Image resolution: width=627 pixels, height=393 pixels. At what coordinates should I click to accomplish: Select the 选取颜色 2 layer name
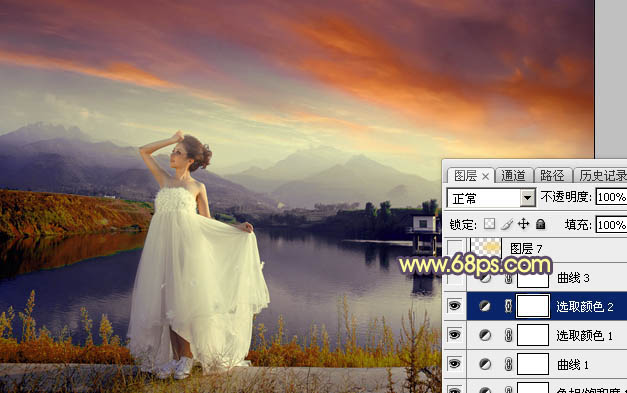[x=585, y=307]
